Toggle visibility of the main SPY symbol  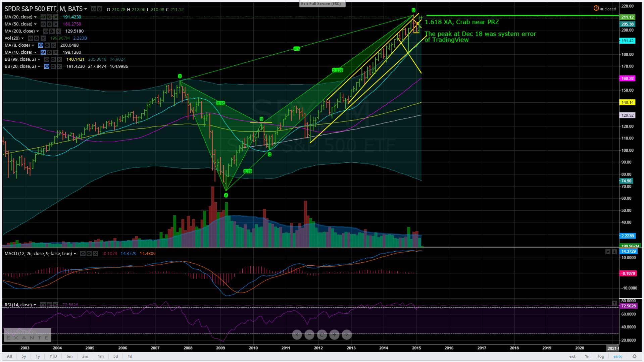[94, 9]
